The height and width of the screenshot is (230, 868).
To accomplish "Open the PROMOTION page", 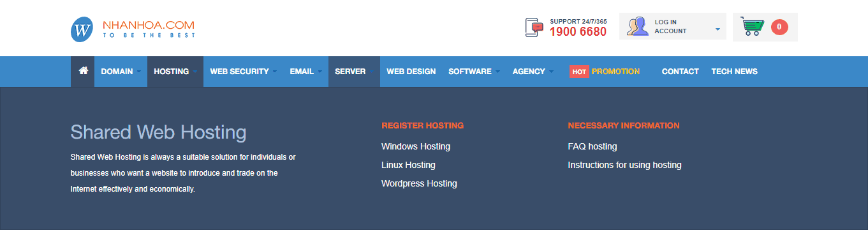I will (x=615, y=72).
